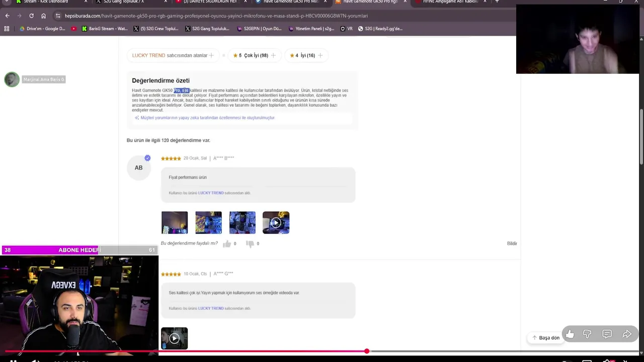The width and height of the screenshot is (644, 362).
Task: Click LUCKY TREND link in A**** G*** review
Action: (x=211, y=308)
